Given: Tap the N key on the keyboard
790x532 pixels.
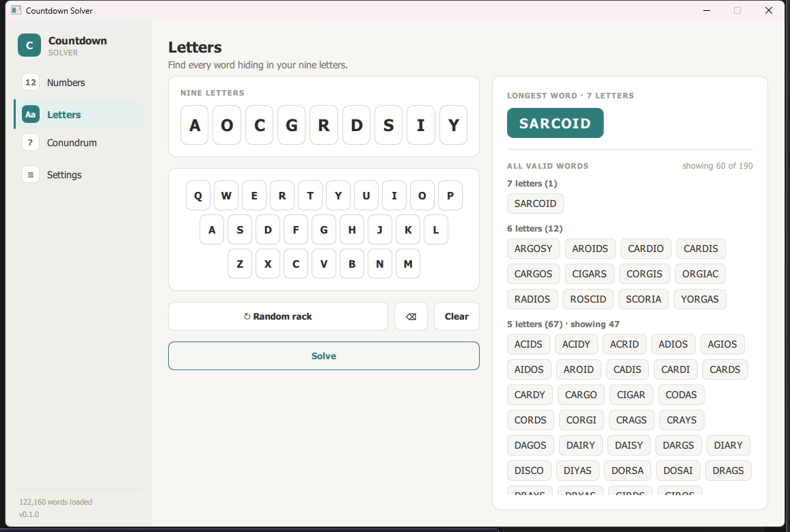Looking at the screenshot, I should click(380, 264).
